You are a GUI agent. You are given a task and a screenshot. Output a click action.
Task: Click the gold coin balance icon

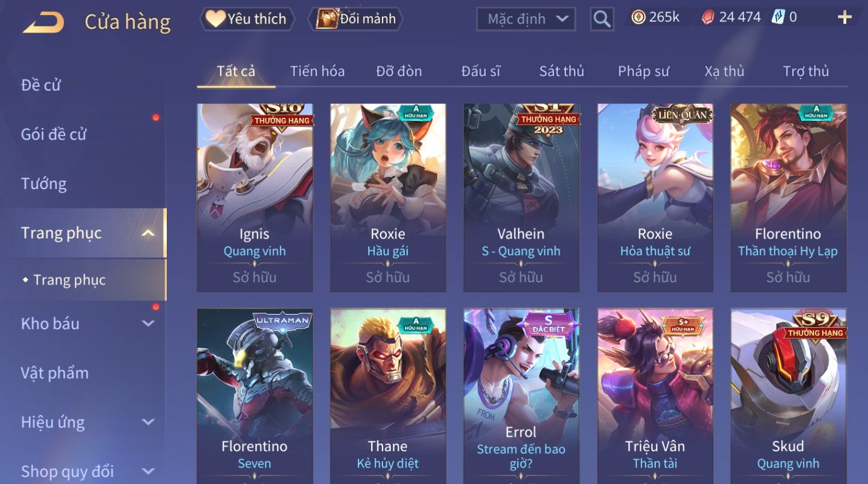(638, 17)
